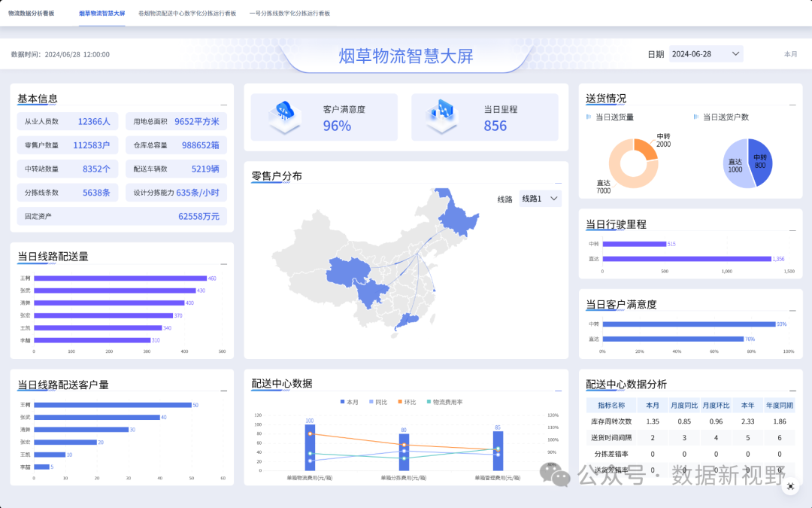Viewport: 812px width, 508px height.
Task: Toggle the 环比 legend series
Action: [404, 402]
